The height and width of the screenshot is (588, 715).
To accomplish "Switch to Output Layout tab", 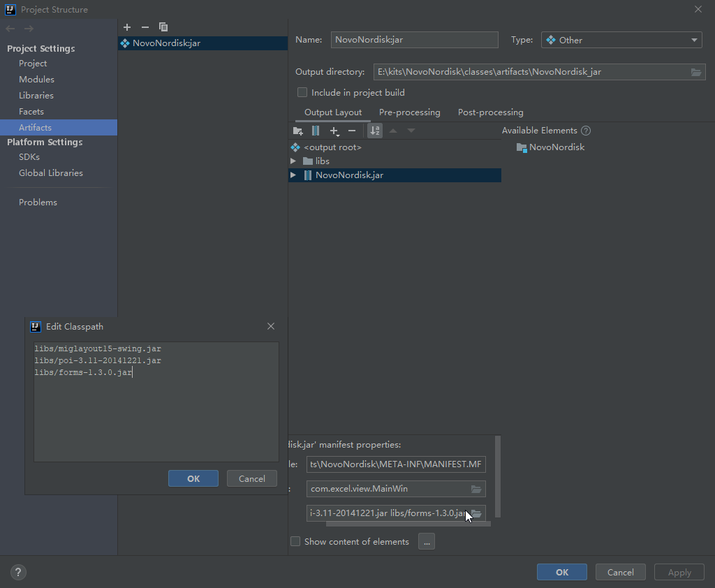I will tap(333, 112).
